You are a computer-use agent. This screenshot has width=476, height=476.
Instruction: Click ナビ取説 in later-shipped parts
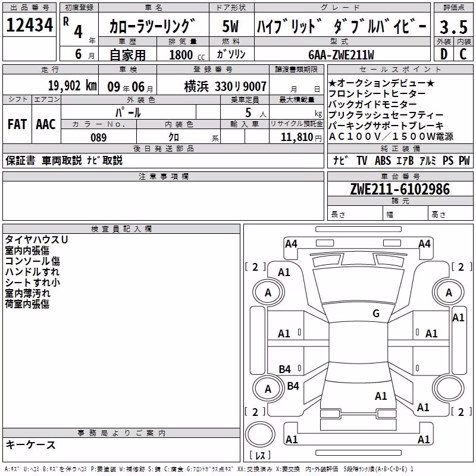(105, 160)
